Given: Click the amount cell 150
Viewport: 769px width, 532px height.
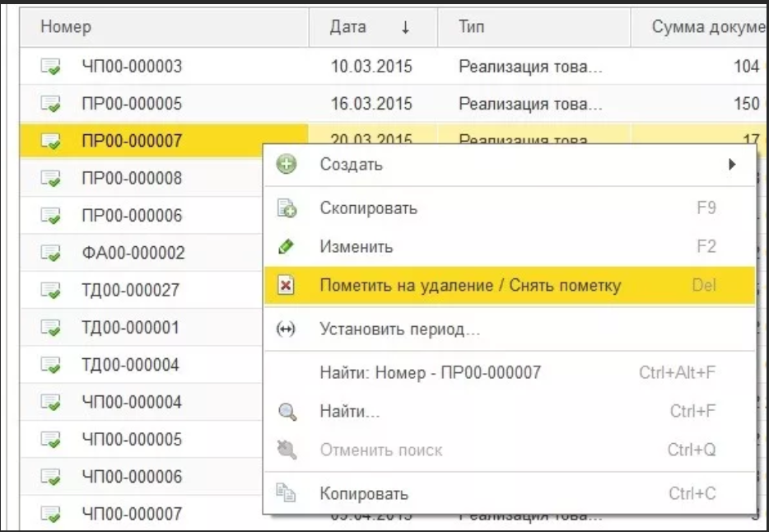Looking at the screenshot, I should [x=746, y=104].
